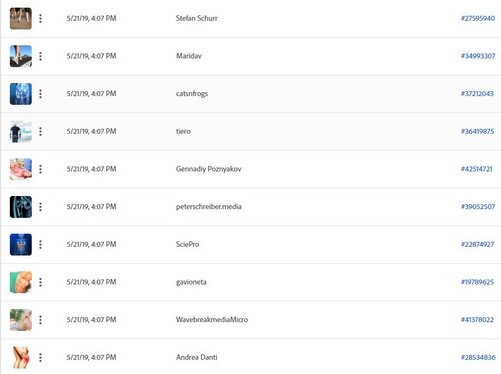Open asset link #34993307

pos(478,56)
